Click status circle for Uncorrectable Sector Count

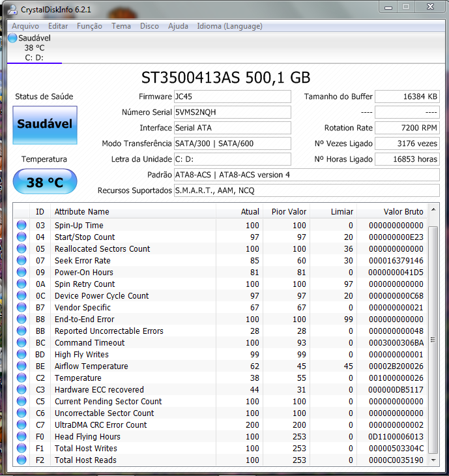(x=22, y=413)
